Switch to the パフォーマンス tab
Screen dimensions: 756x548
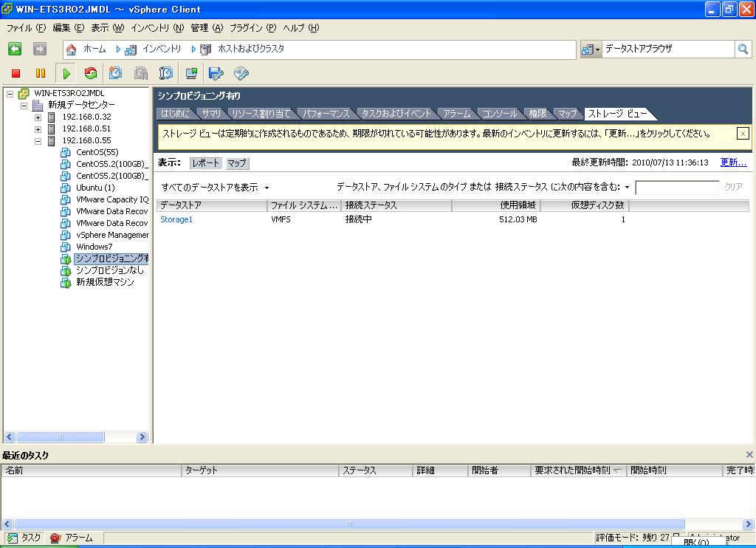click(326, 114)
